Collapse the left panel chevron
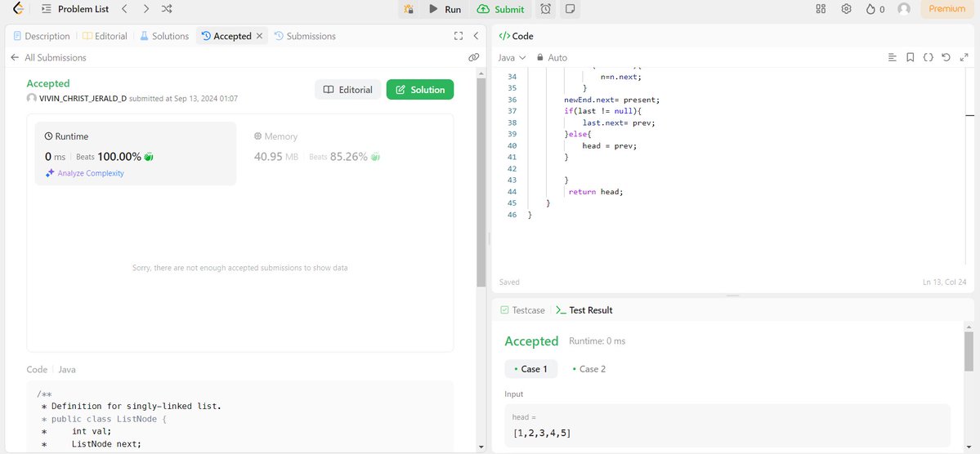This screenshot has width=980, height=454. pos(476,36)
